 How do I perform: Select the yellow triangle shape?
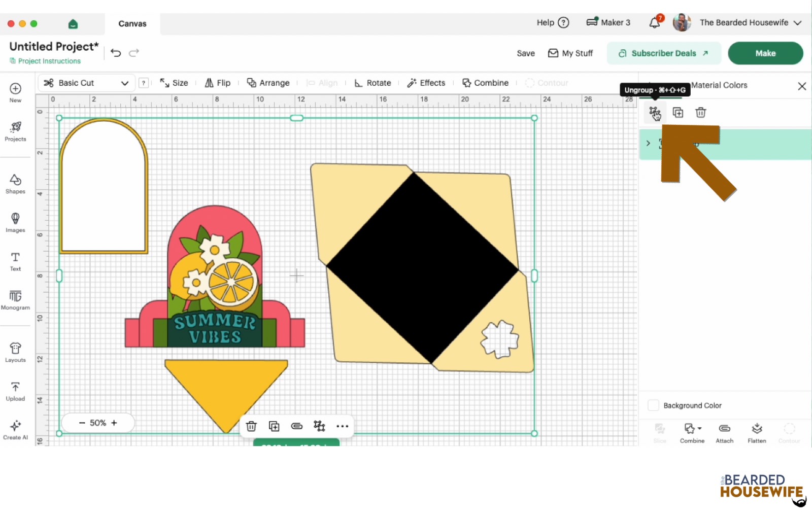pos(226,396)
